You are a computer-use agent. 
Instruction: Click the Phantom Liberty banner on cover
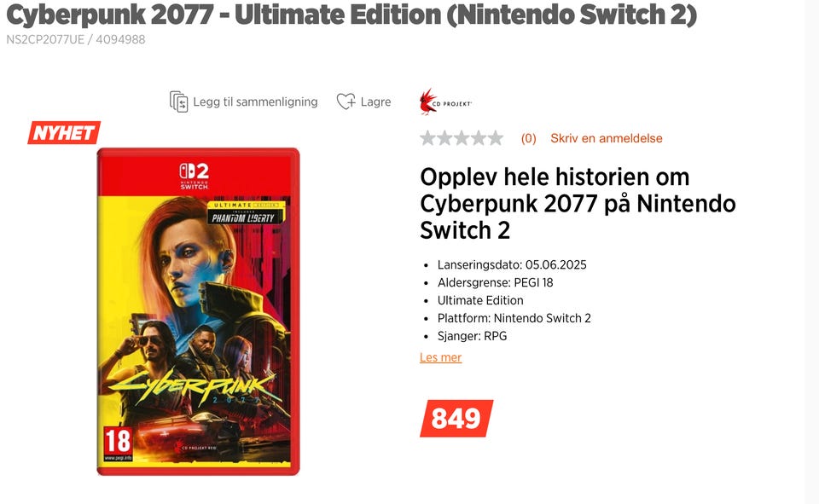click(246, 213)
